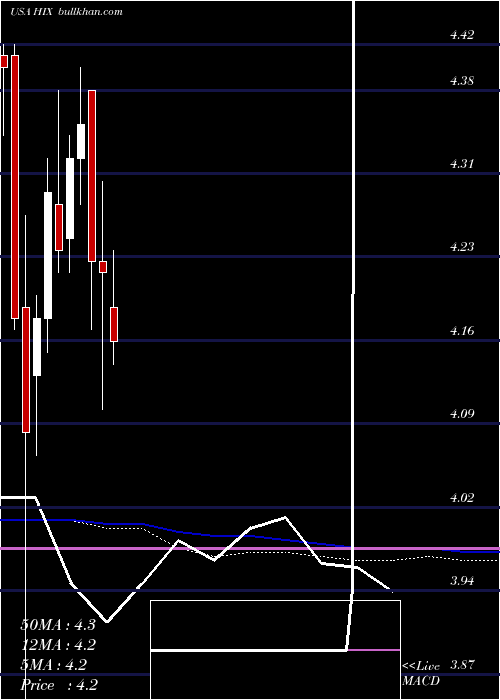This screenshot has height=700, width=500.
Task: Select the 4.16 price axis label
Action: [462, 331]
